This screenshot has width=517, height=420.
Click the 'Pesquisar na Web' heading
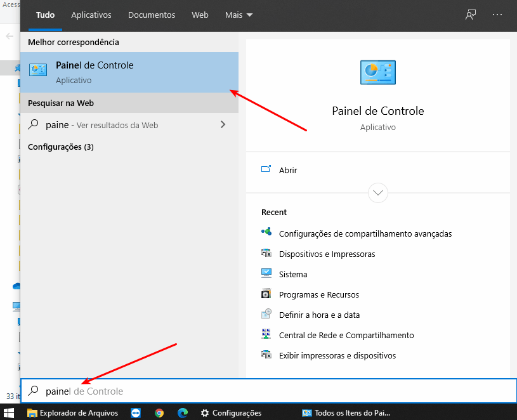(61, 103)
